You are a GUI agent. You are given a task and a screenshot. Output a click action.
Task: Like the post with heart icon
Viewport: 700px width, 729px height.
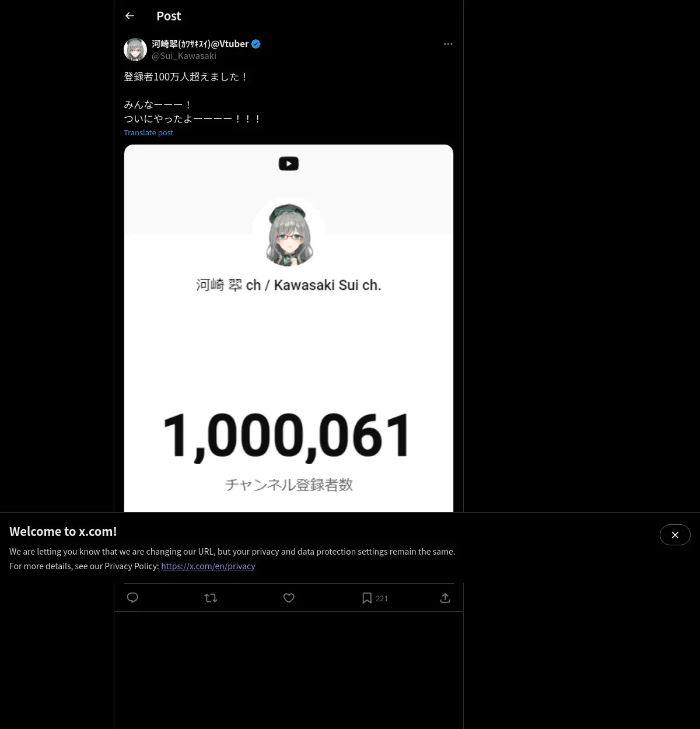click(x=289, y=598)
